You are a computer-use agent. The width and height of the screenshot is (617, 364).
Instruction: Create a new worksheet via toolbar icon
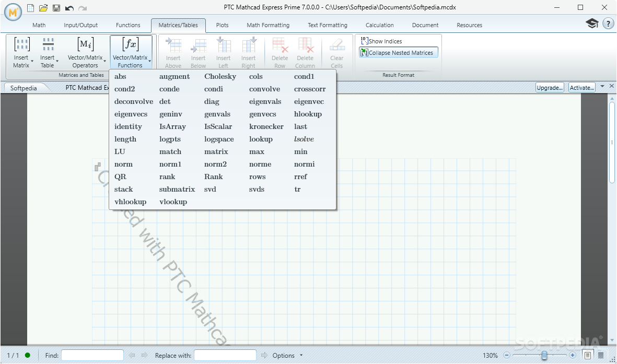(x=30, y=8)
